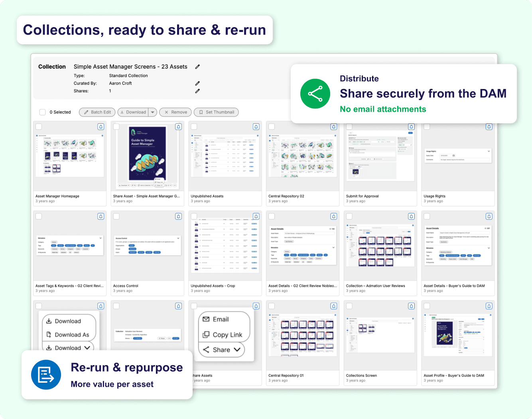The image size is (532, 419).
Task: Click bell icon on Collections Screen card
Action: (x=411, y=306)
